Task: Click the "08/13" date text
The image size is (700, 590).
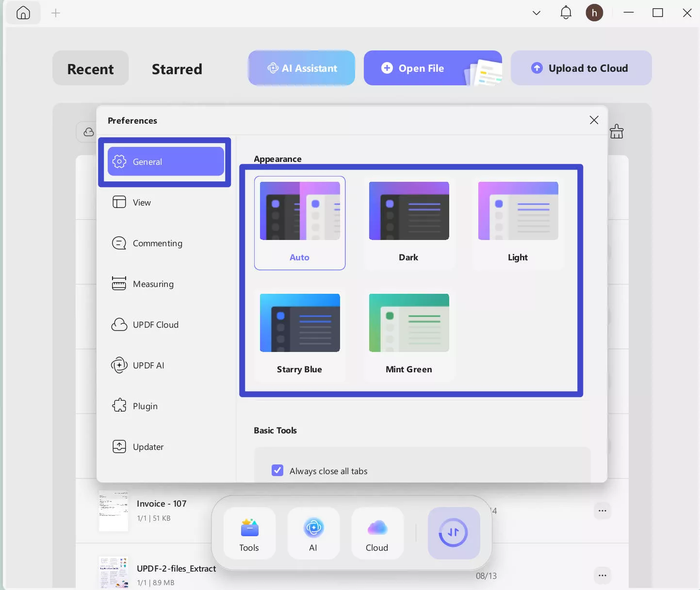Action: [x=486, y=576]
